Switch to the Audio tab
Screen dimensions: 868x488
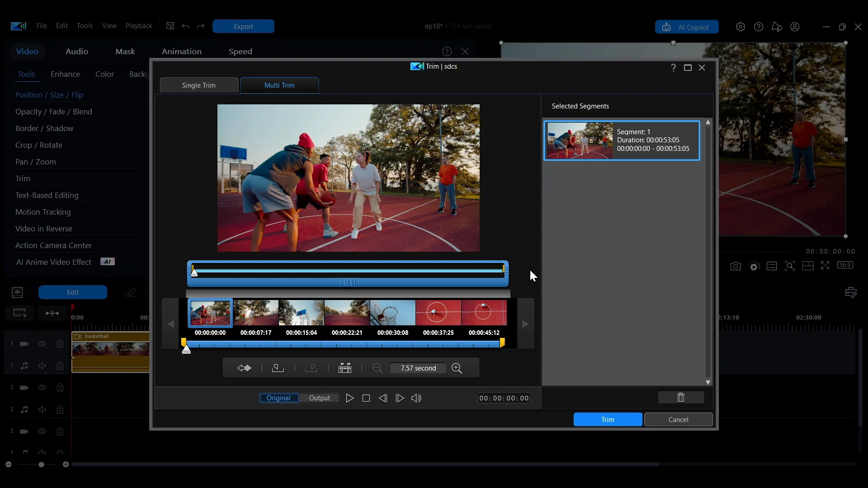pos(77,52)
